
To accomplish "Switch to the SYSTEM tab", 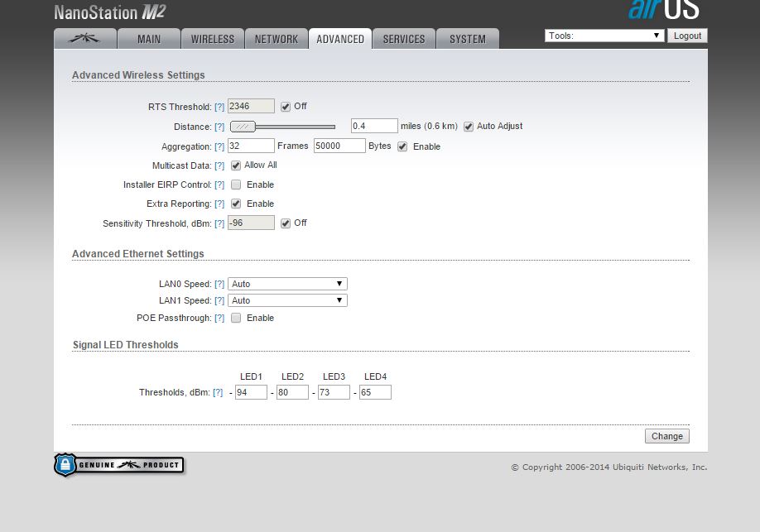I will pyautogui.click(x=467, y=39).
